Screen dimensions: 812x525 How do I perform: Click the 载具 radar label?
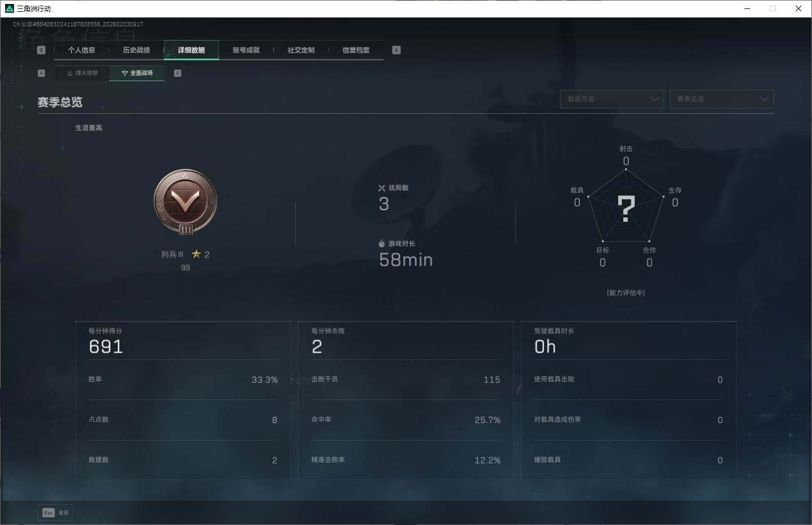(x=577, y=190)
